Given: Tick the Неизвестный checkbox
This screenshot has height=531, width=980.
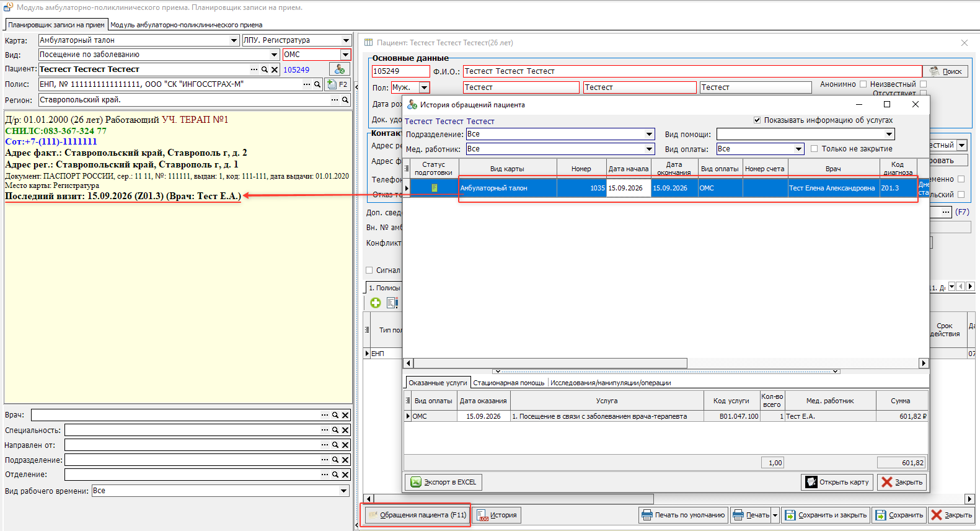Looking at the screenshot, I should [x=923, y=84].
